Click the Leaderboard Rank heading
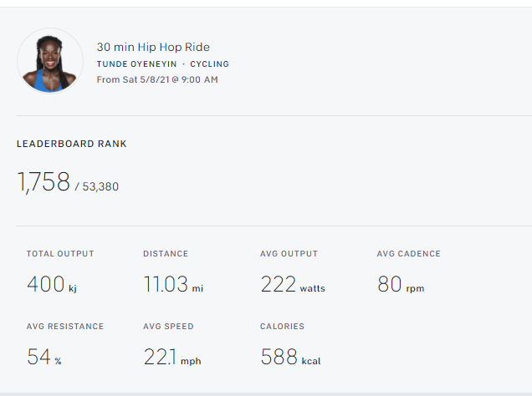The image size is (532, 396). tap(72, 144)
